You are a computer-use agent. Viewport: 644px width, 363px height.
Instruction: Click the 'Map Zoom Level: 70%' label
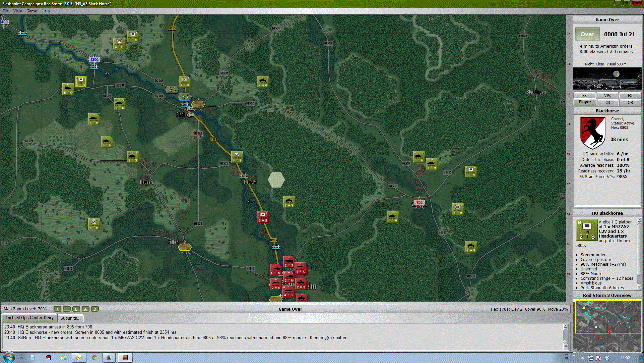click(25, 309)
